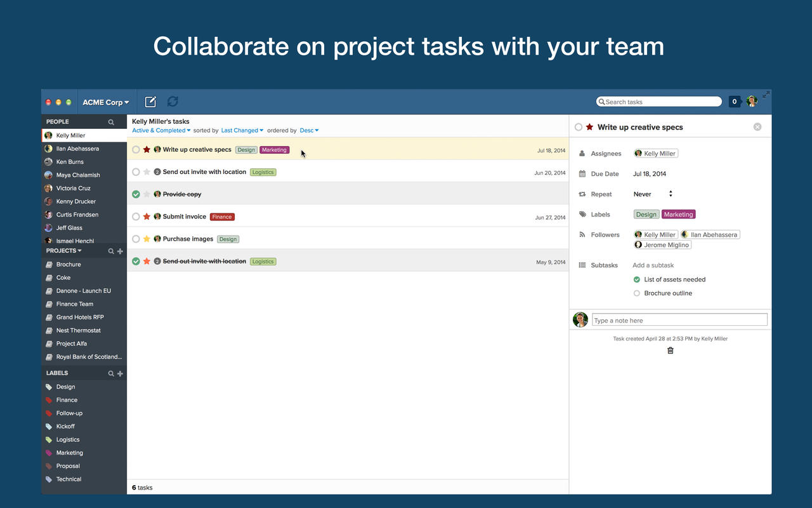Viewport: 812px width, 508px height.
Task: Open the Active & Completed filter dropdown
Action: tap(161, 131)
